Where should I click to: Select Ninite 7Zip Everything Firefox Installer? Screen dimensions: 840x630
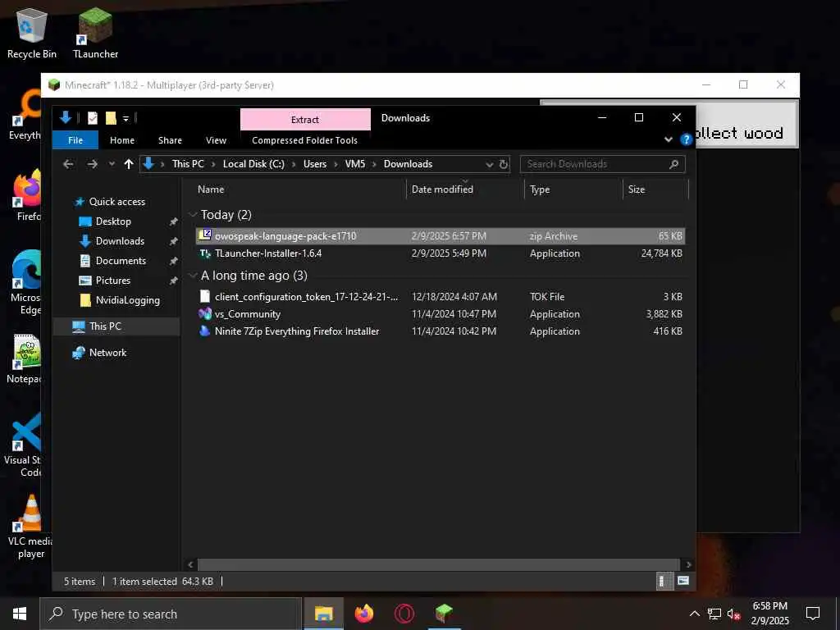(441, 331)
